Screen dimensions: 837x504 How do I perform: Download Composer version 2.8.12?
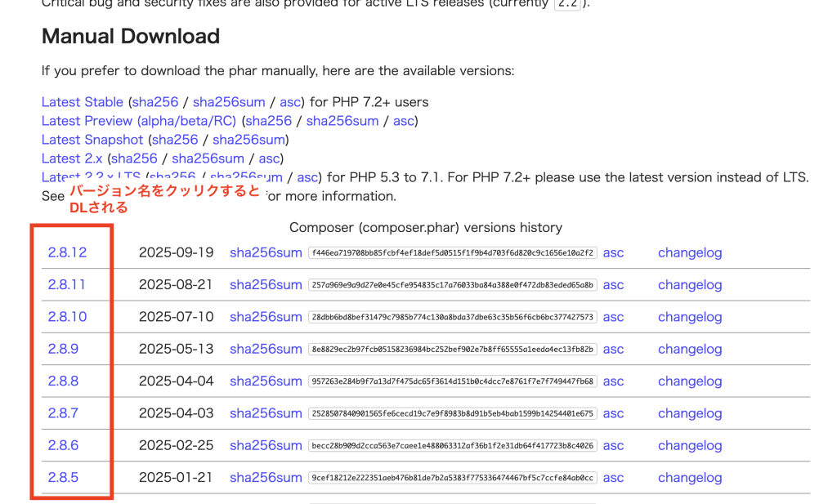(67, 252)
